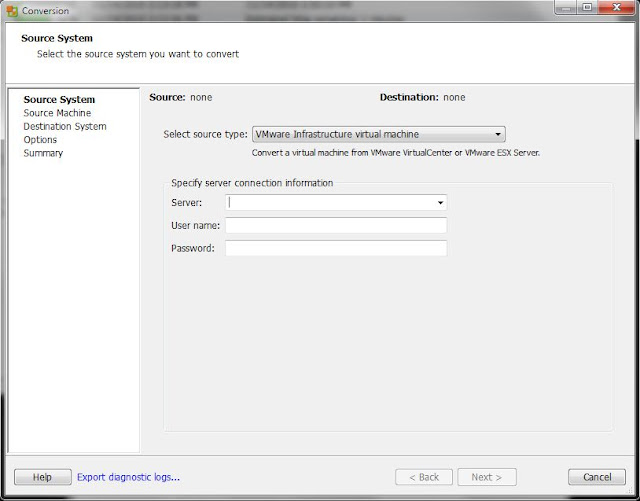Open Help for the conversion wizard
640x501 pixels.
click(42, 477)
